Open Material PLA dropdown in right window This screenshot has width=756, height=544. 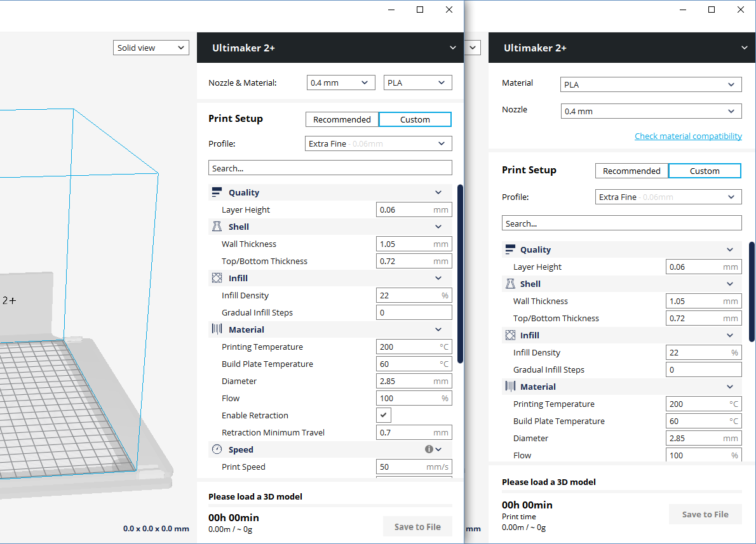[x=651, y=84]
